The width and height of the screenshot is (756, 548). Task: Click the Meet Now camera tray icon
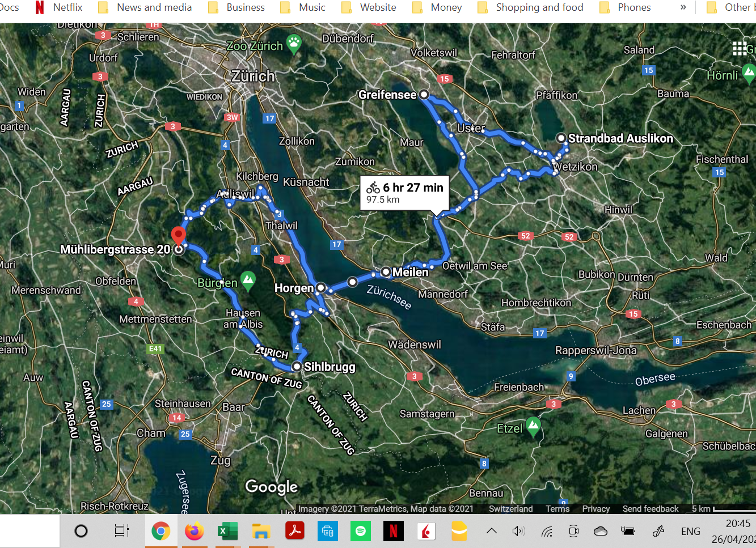(574, 531)
